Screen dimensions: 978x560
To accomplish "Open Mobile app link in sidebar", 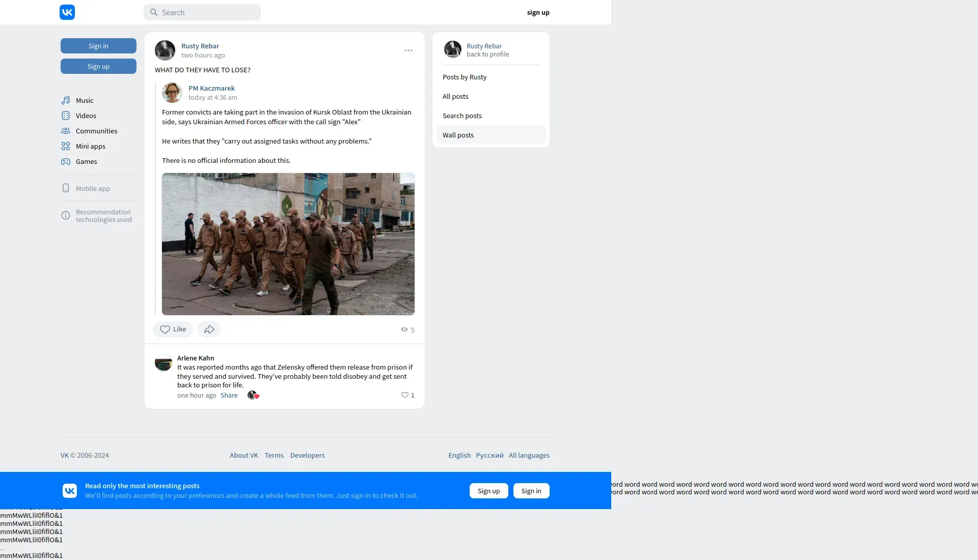I will click(93, 188).
